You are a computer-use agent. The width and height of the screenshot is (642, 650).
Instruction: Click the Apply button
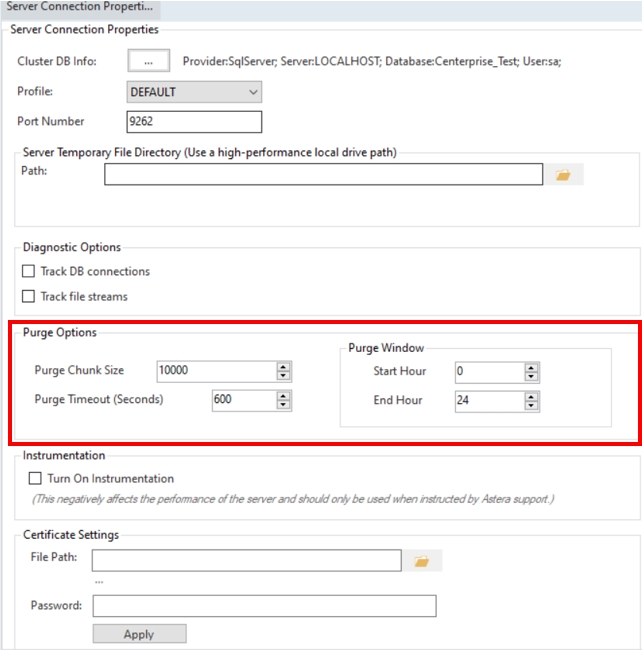click(139, 634)
